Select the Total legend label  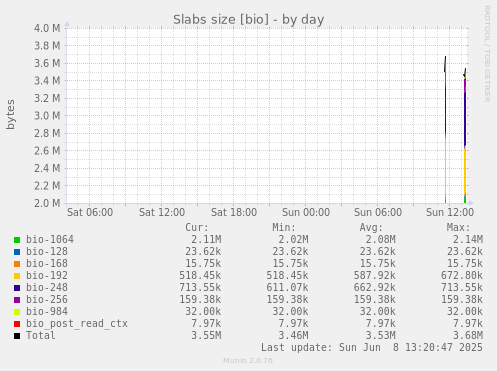[41, 335]
